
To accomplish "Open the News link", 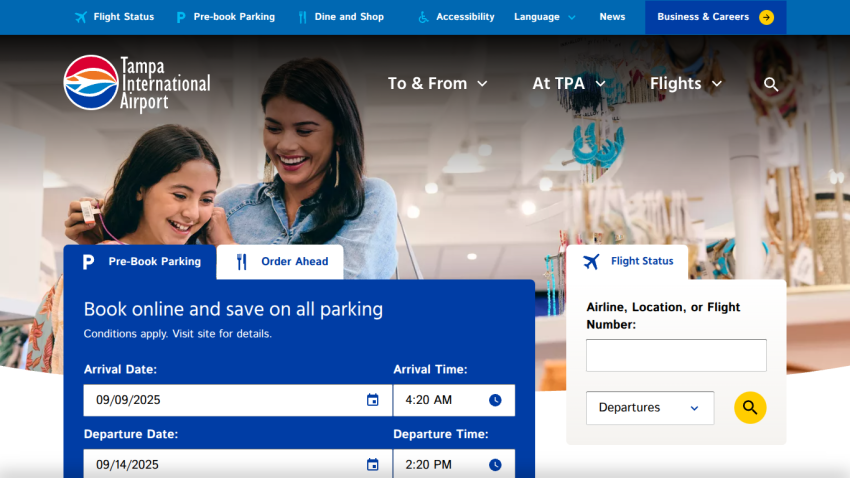I will [612, 17].
